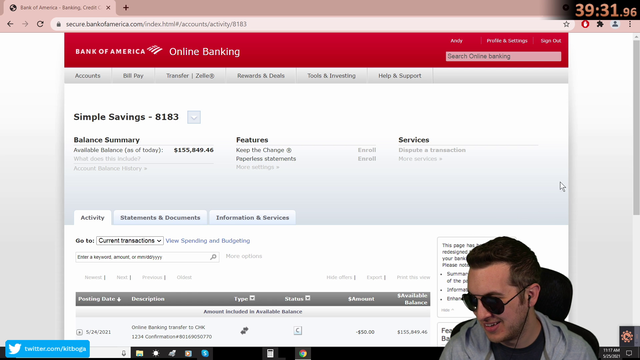This screenshot has width=640, height=360.
Task: Click 'View Spending and Budgeting' link
Action: pyautogui.click(x=208, y=240)
